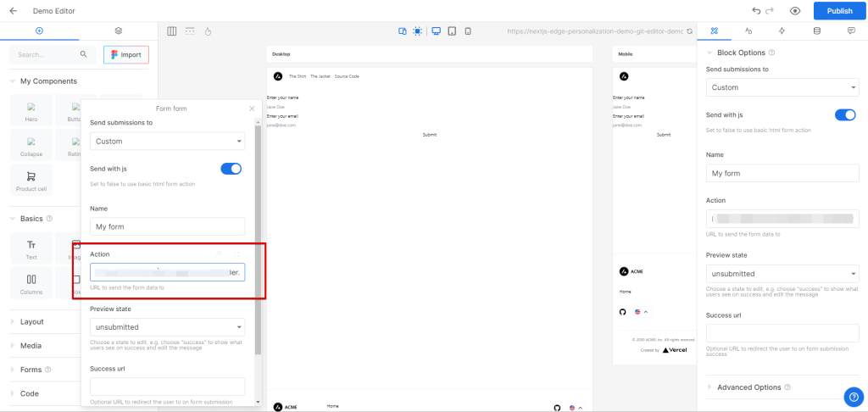Switch to the Style tab in right panel
Image resolution: width=868 pixels, height=412 pixels.
pos(748,31)
